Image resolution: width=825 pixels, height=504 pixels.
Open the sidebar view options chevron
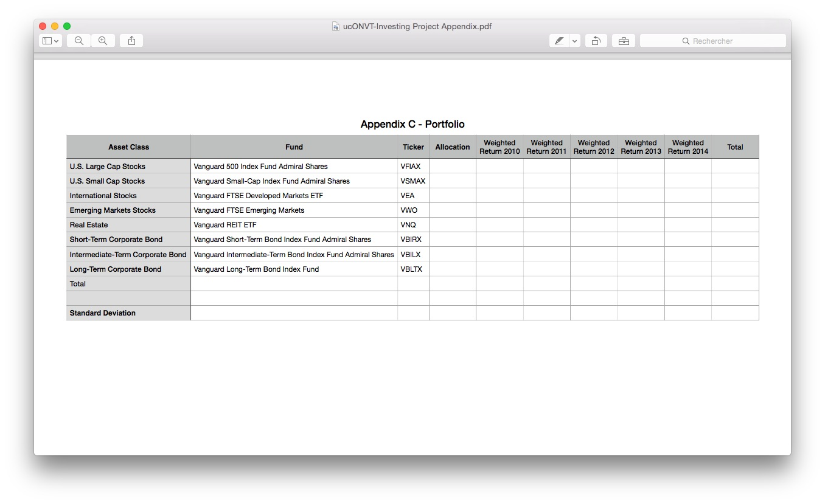(57, 40)
